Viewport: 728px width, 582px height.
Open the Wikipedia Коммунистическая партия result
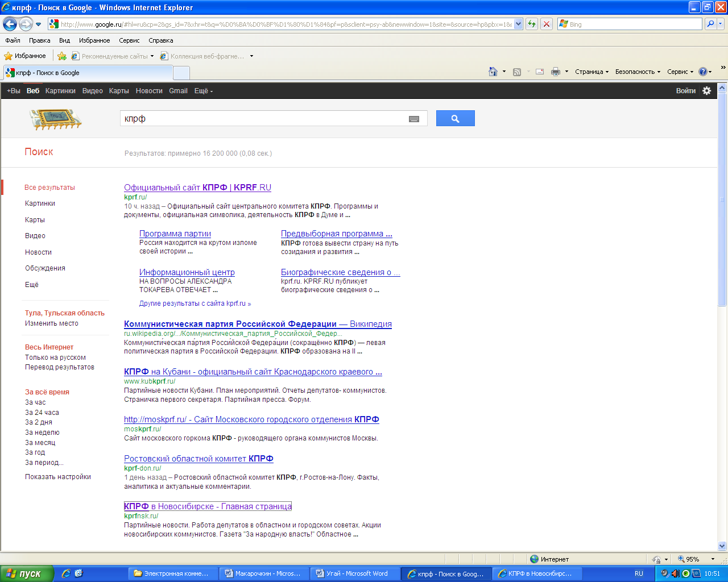click(258, 324)
